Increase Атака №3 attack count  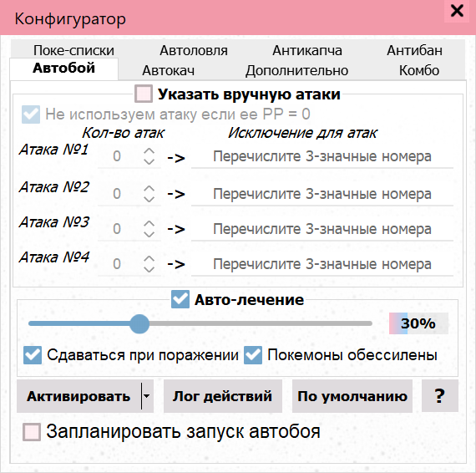pos(149,224)
